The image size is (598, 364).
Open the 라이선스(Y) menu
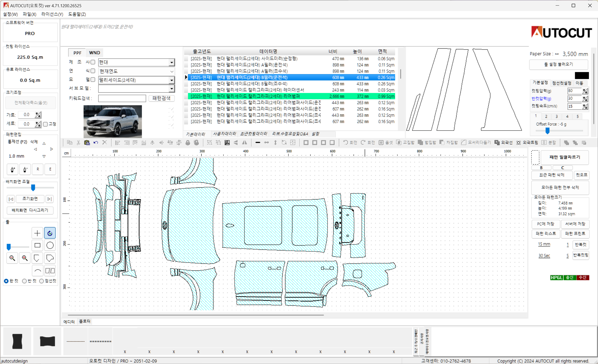[x=52, y=14]
